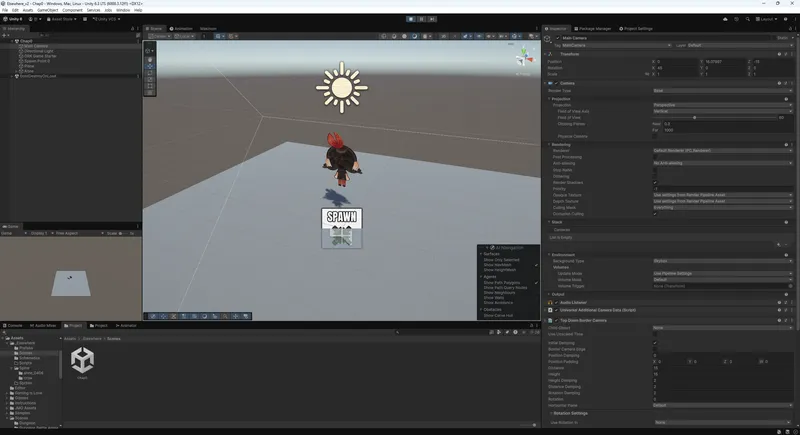Toggle the Render Shadows checkbox
The image size is (800, 435).
coord(655,182)
